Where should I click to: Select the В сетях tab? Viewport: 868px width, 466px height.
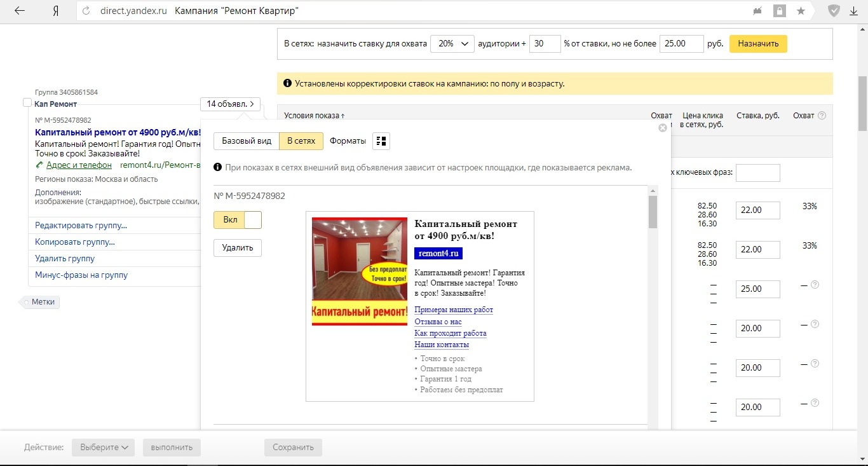click(301, 141)
